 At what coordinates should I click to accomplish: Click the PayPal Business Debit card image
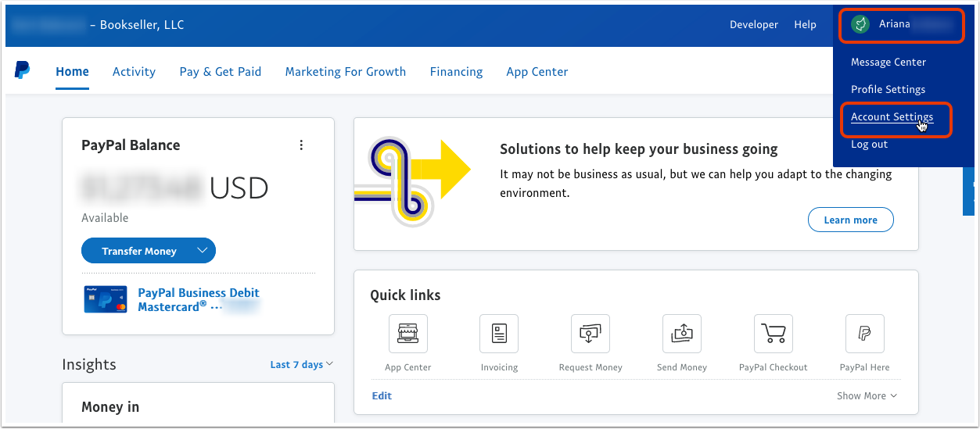coord(106,299)
